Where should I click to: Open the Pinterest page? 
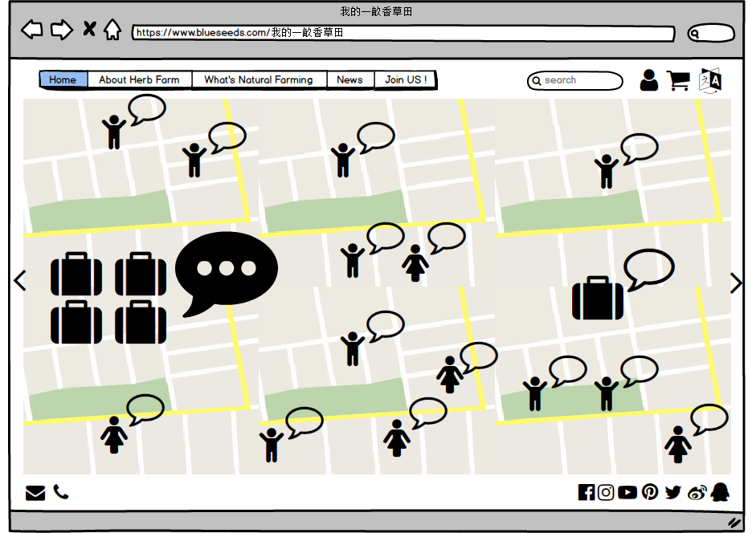(650, 493)
